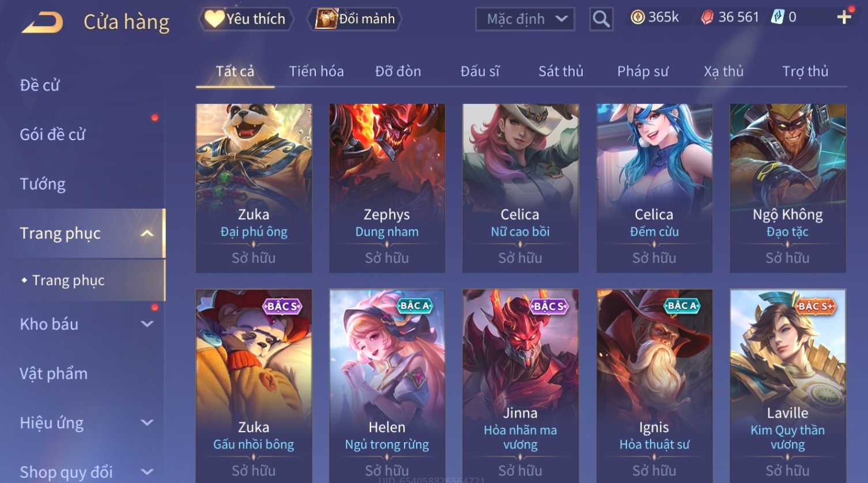Expand the Kho báu sidebar section

click(x=147, y=324)
